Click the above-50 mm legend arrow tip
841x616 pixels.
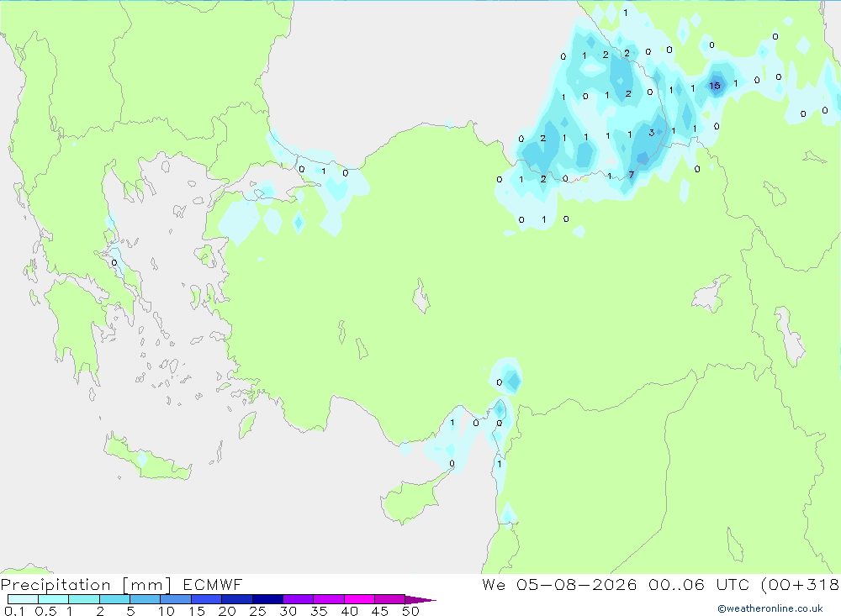coord(420,600)
